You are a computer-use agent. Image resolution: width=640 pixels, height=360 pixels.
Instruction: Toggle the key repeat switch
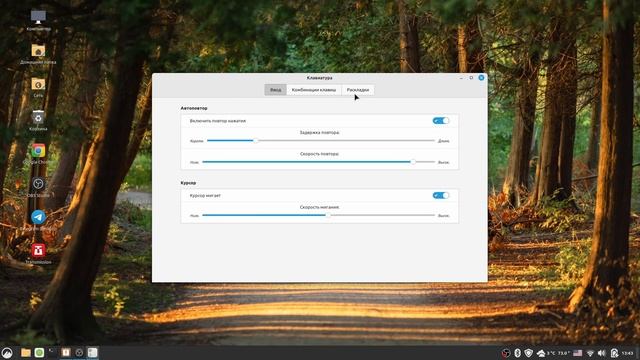coord(441,121)
